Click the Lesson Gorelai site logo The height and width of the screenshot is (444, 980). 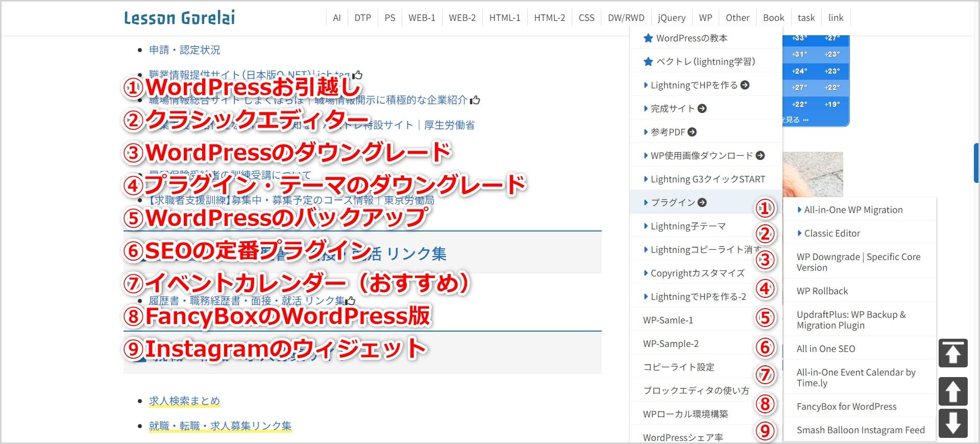coord(179,18)
